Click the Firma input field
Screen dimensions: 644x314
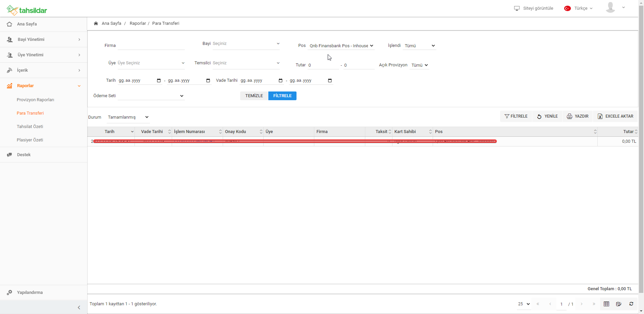point(151,46)
